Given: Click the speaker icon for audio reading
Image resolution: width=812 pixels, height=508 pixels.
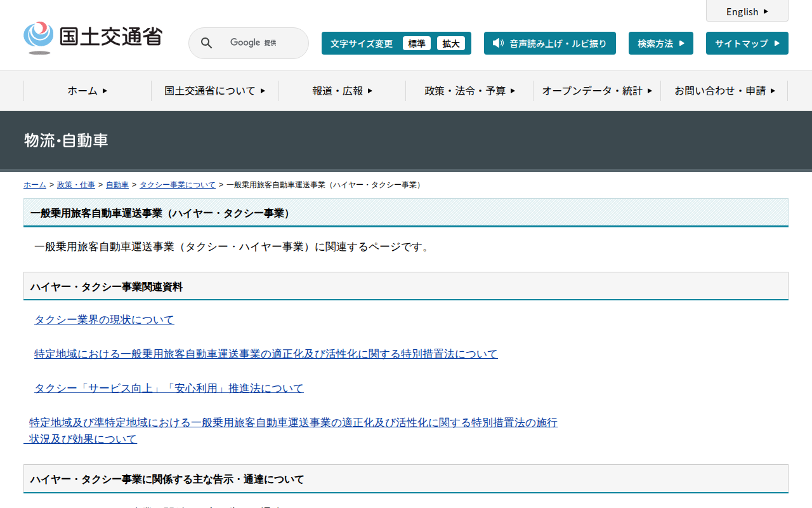Looking at the screenshot, I should (x=498, y=43).
